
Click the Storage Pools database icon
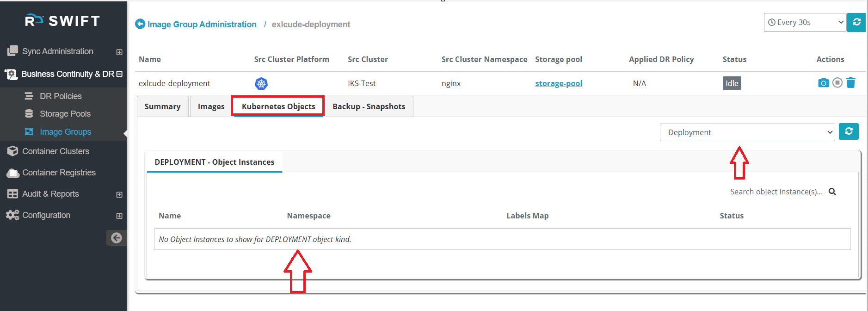(x=29, y=113)
